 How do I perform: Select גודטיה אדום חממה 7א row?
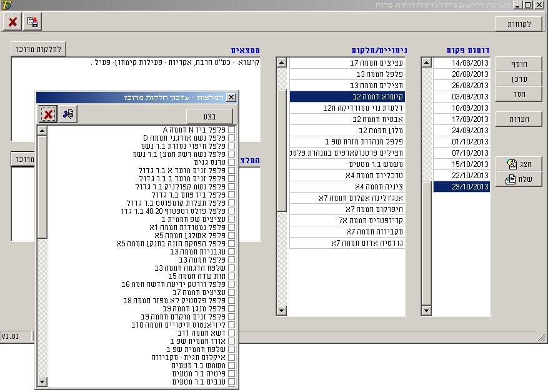pos(347,243)
